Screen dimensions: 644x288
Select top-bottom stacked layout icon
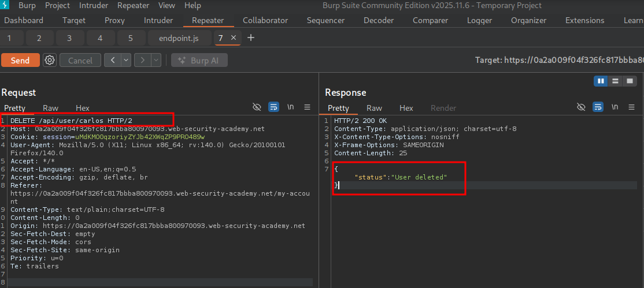pyautogui.click(x=615, y=81)
